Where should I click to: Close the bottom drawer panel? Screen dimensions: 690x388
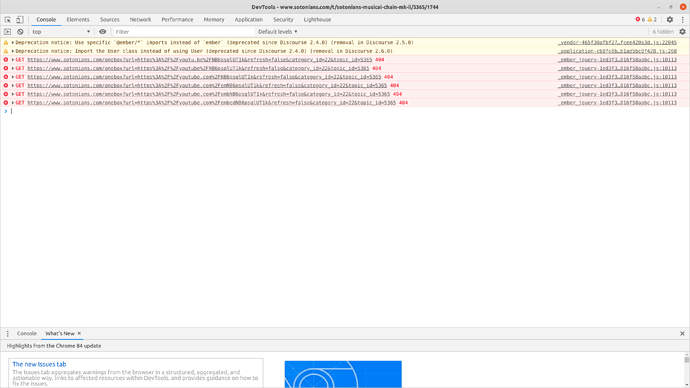point(683,334)
